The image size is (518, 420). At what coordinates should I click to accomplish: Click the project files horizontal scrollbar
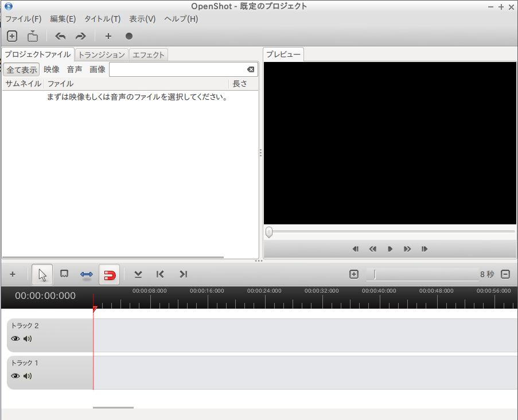[113, 257]
